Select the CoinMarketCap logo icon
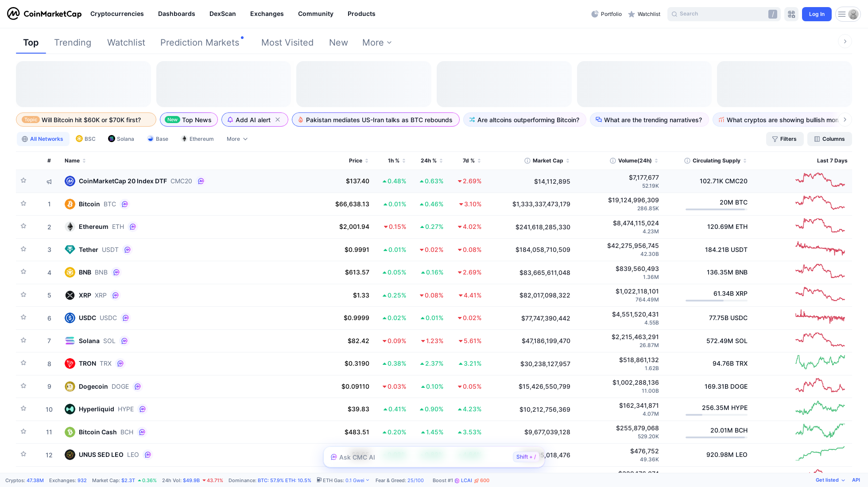 coord(13,13)
